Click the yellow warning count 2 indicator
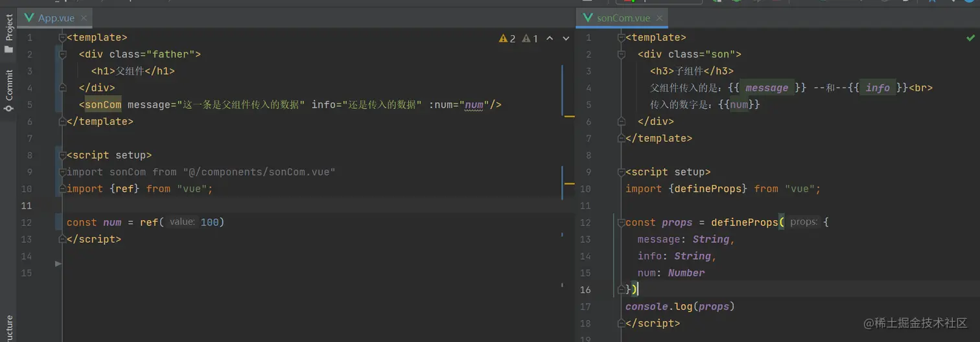The width and height of the screenshot is (980, 342). pyautogui.click(x=507, y=38)
